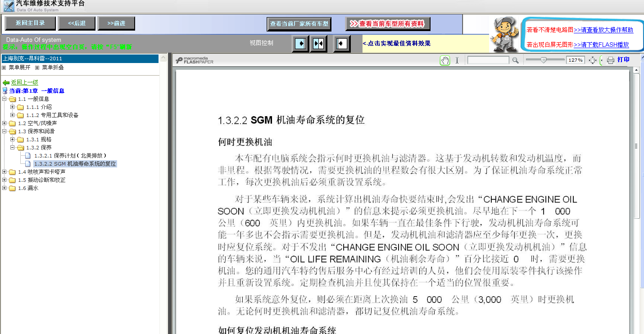Click the FlashPaper search text field
The width and height of the screenshot is (644, 334).
coord(488,60)
